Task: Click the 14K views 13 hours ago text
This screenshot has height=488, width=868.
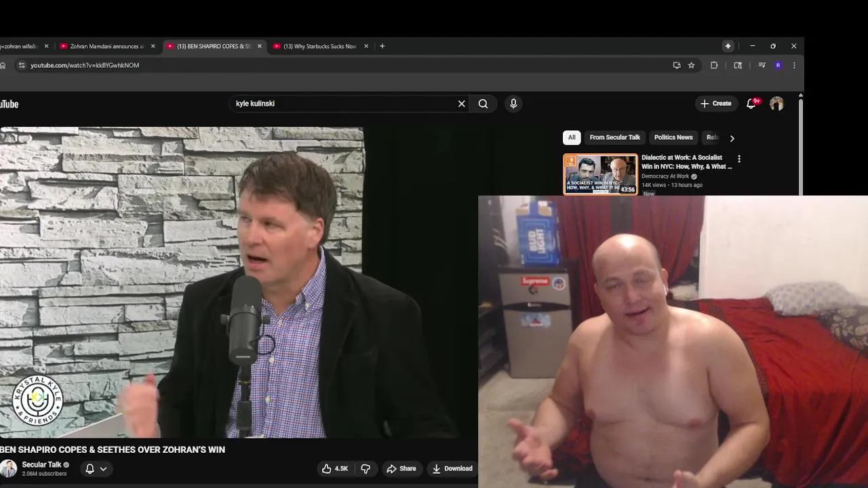Action: (672, 185)
